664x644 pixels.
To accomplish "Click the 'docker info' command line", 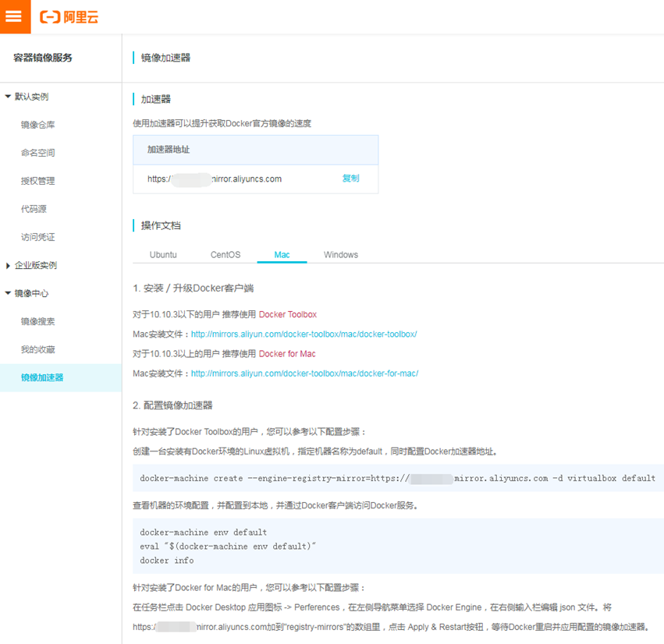I will (x=167, y=561).
